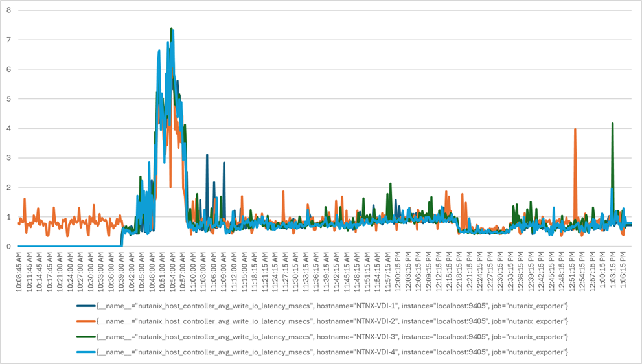Click the 12:51:15 PM x-axis label
Screen dimensions: 642x364
(572, 271)
